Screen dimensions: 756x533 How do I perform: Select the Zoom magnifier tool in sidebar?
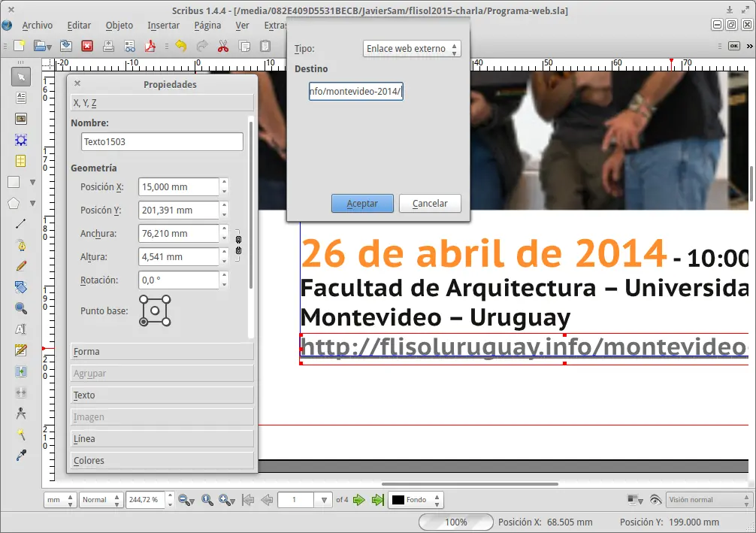point(21,308)
